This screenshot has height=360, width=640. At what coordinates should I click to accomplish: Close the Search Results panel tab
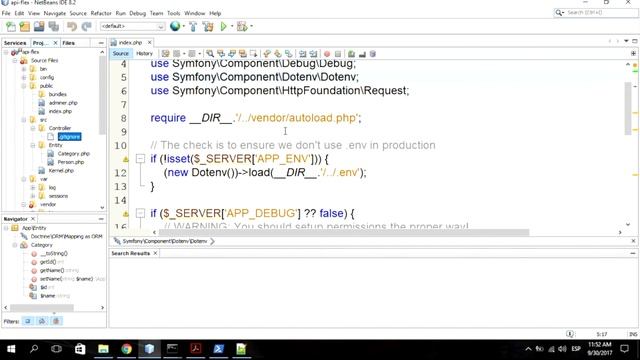[155, 253]
